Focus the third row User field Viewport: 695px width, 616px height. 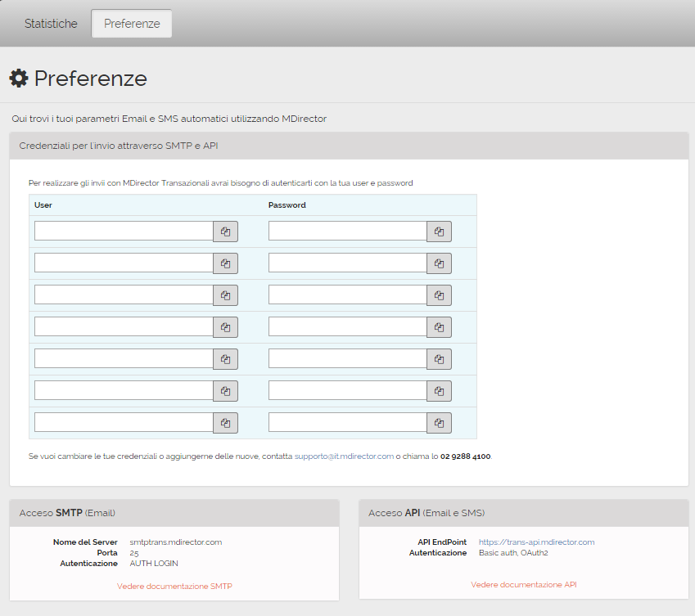[124, 295]
